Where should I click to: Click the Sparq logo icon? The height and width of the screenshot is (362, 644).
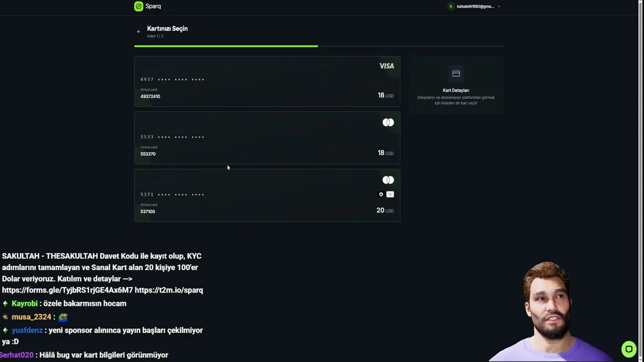click(138, 6)
